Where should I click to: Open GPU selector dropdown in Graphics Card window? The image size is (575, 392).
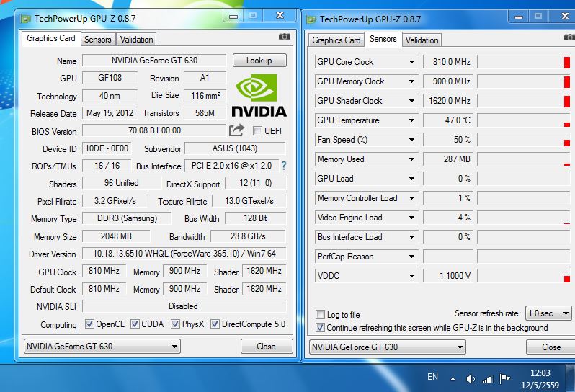pyautogui.click(x=102, y=346)
